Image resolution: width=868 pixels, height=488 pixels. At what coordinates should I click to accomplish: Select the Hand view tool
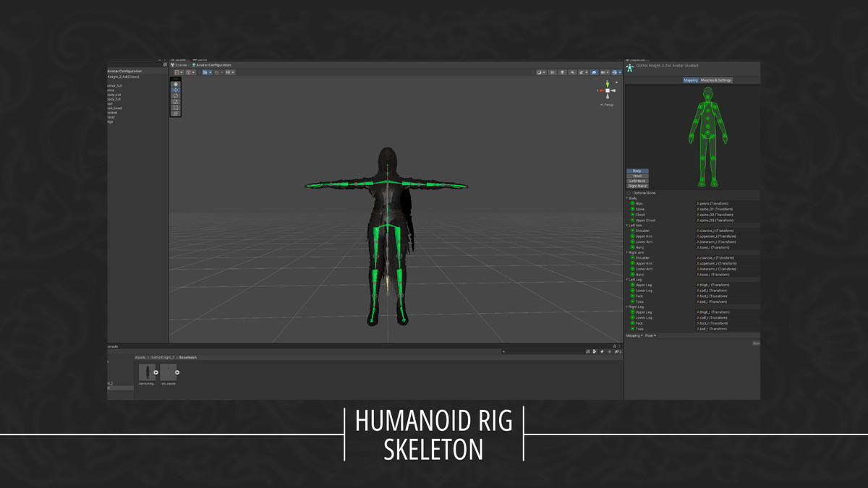[176, 84]
